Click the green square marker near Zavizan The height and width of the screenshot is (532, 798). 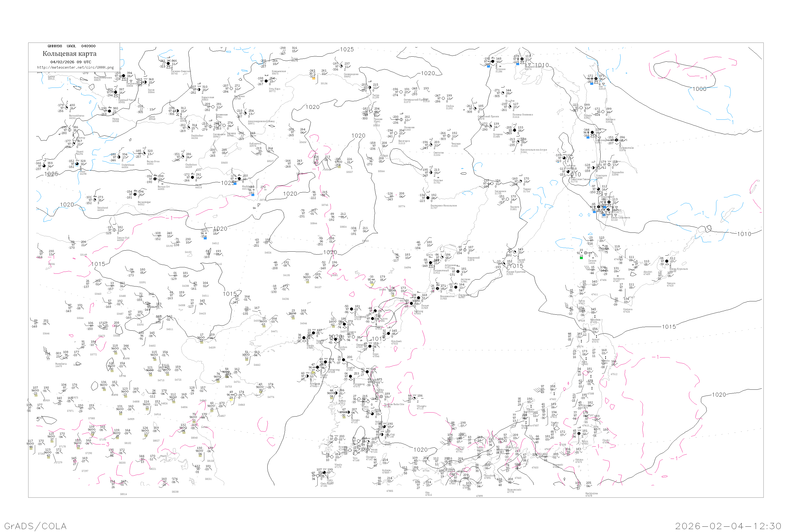pyautogui.click(x=581, y=258)
